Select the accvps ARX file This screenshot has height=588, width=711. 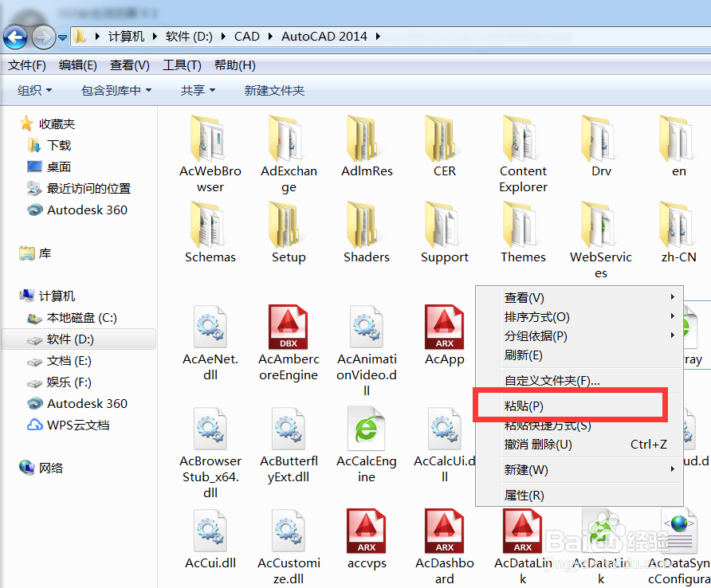point(367,539)
